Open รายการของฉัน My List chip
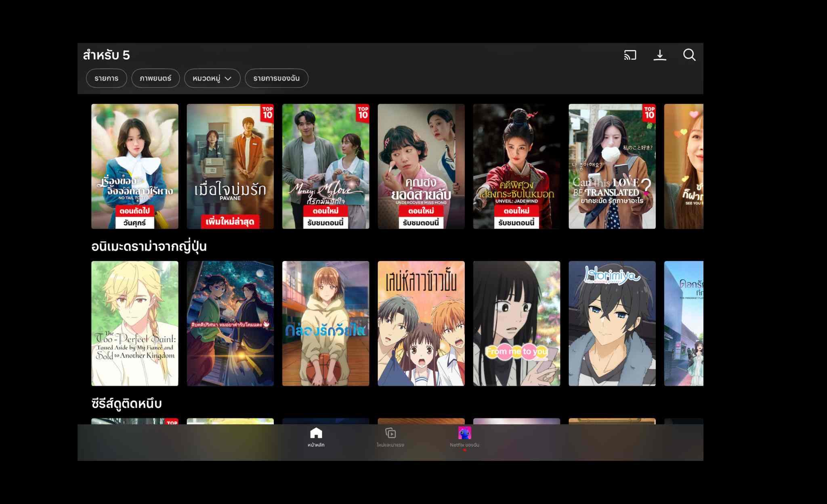This screenshot has height=504, width=827. click(x=276, y=78)
